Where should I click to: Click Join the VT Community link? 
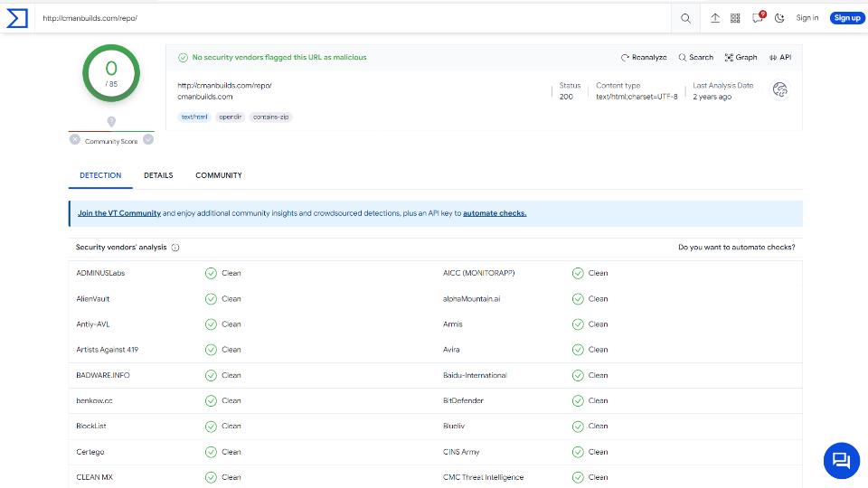(x=119, y=213)
